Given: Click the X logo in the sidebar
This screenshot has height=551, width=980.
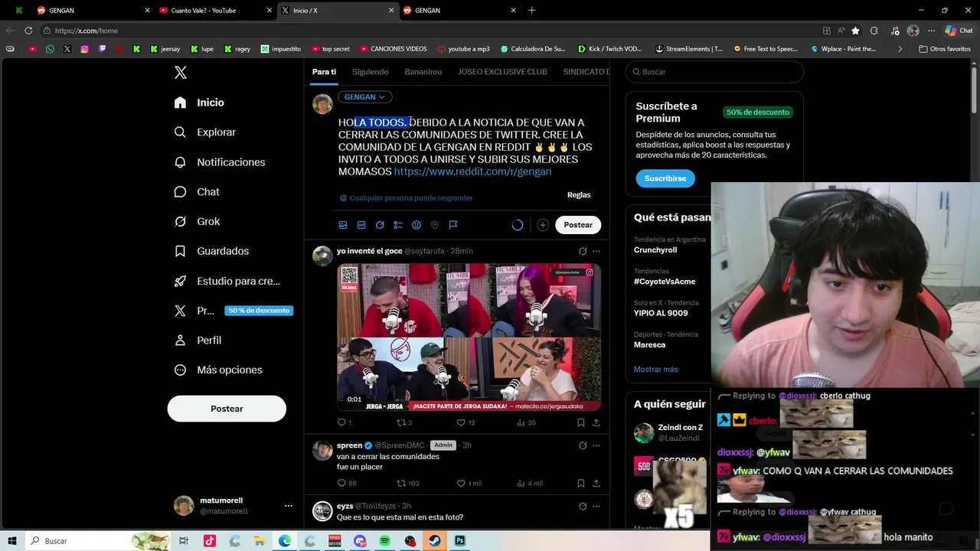Looking at the screenshot, I should point(181,73).
